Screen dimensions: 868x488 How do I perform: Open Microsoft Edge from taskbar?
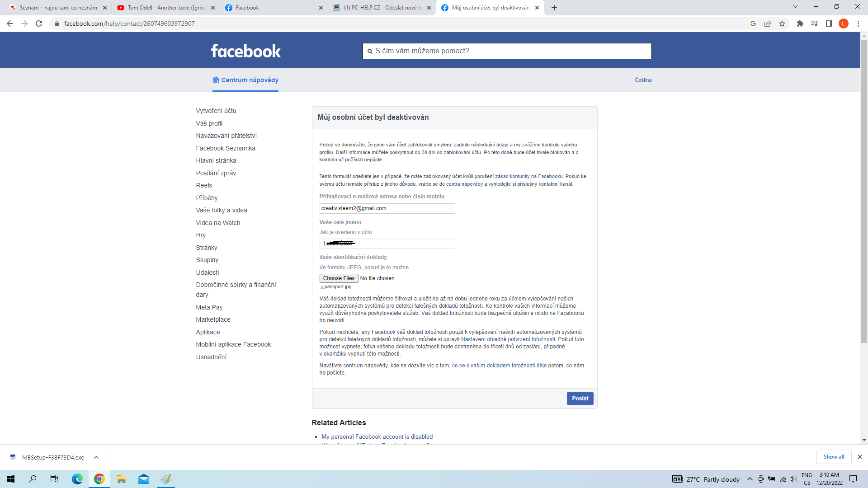[77, 479]
